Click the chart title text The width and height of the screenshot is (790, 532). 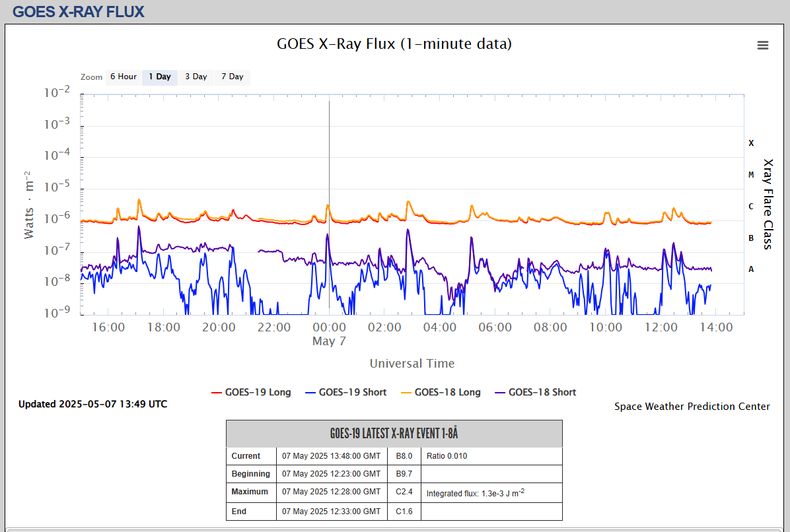[x=394, y=44]
